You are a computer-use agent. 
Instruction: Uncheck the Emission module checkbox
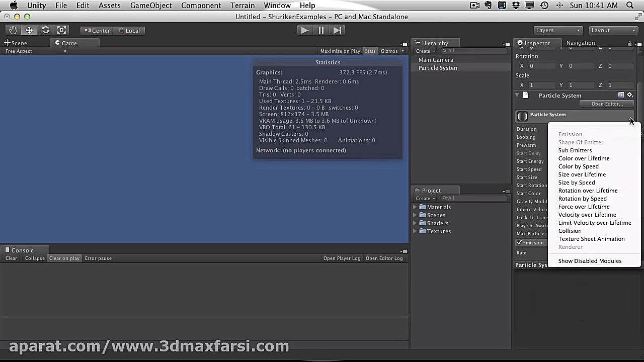click(519, 243)
